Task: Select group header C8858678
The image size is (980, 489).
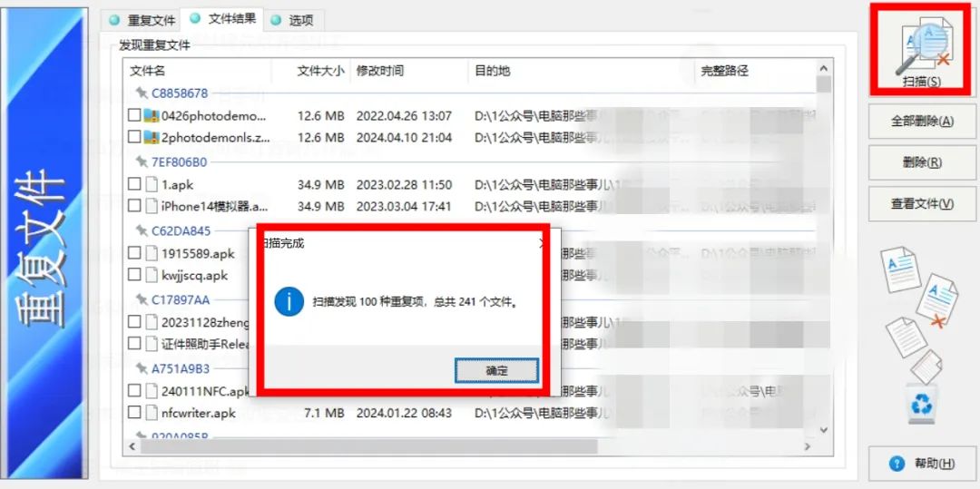Action: 180,93
